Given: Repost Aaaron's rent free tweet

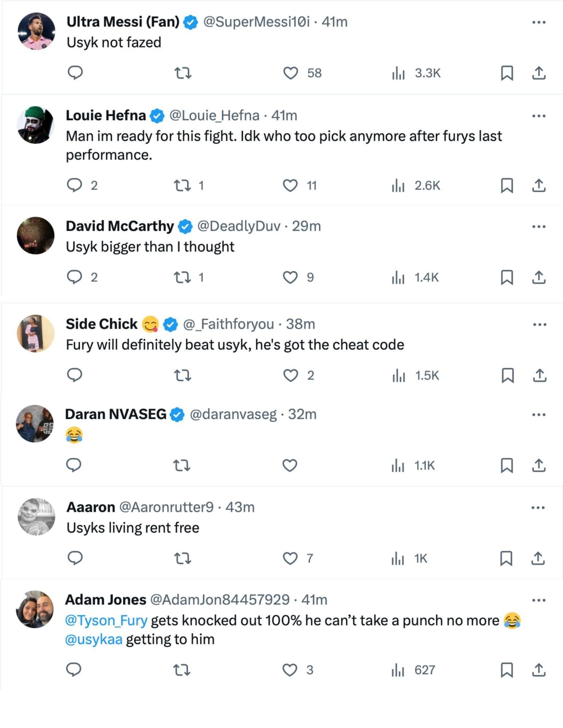Looking at the screenshot, I should click(x=183, y=558).
